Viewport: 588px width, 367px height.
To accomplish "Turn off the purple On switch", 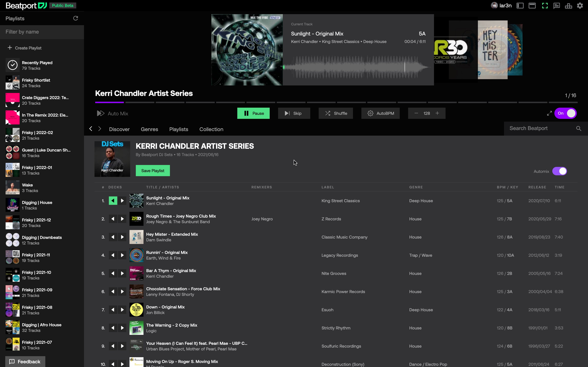I will 565,113.
